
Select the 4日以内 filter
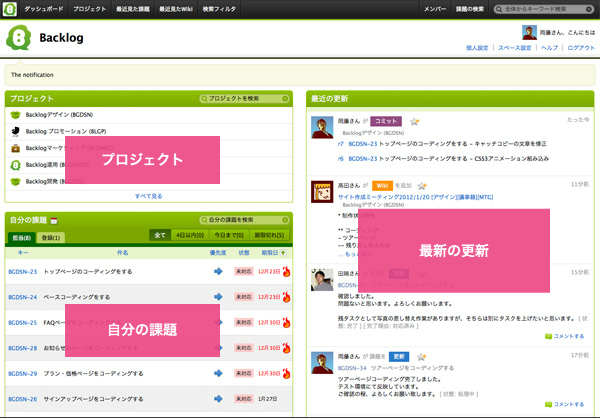pyautogui.click(x=190, y=235)
